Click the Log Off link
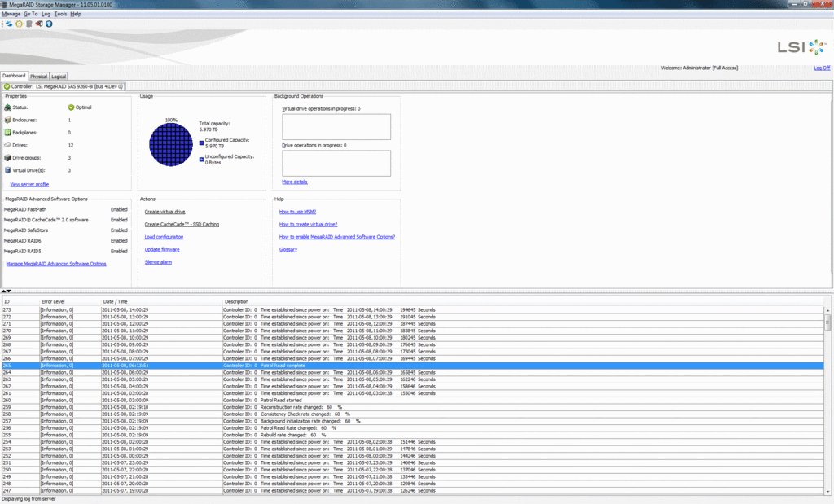Viewport: 834px width, 504px height. [x=822, y=68]
